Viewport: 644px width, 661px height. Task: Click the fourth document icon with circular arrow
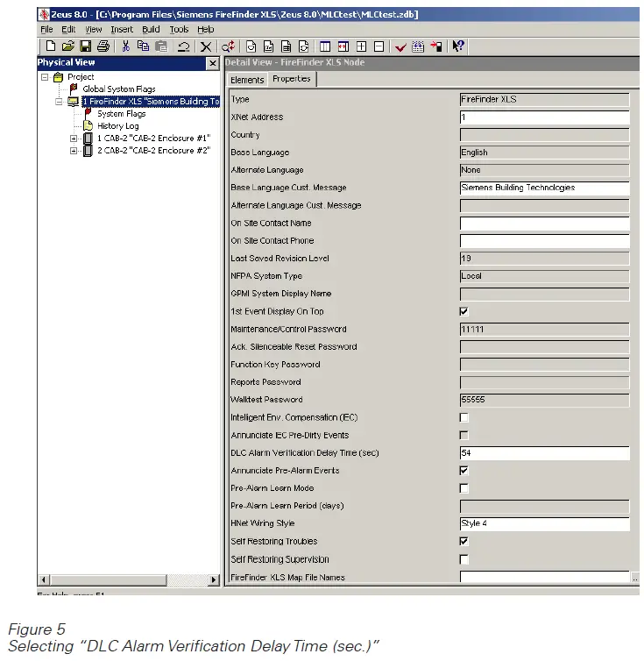click(303, 46)
